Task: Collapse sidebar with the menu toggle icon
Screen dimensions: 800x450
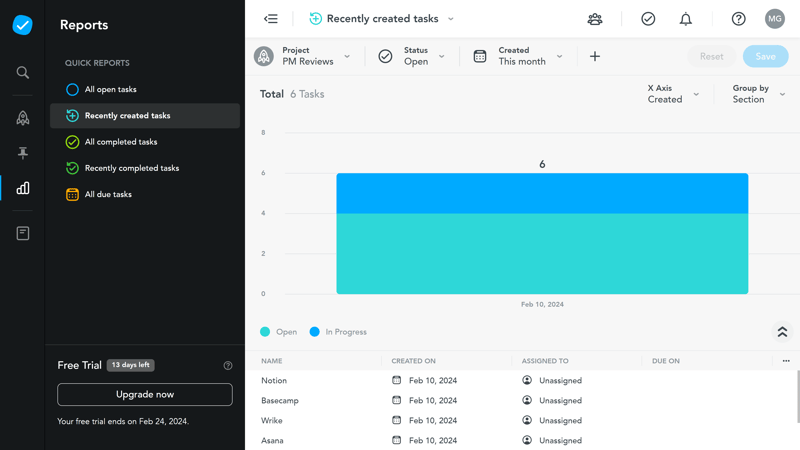Action: click(x=271, y=19)
